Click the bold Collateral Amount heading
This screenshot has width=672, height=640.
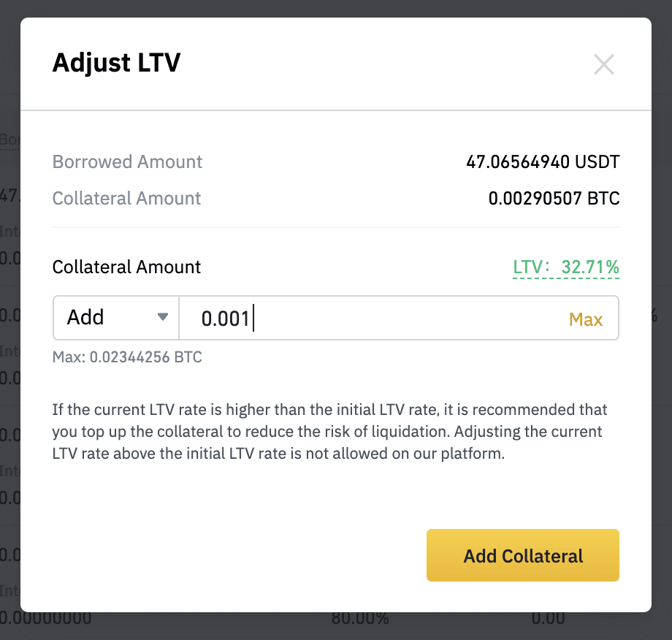click(x=126, y=267)
